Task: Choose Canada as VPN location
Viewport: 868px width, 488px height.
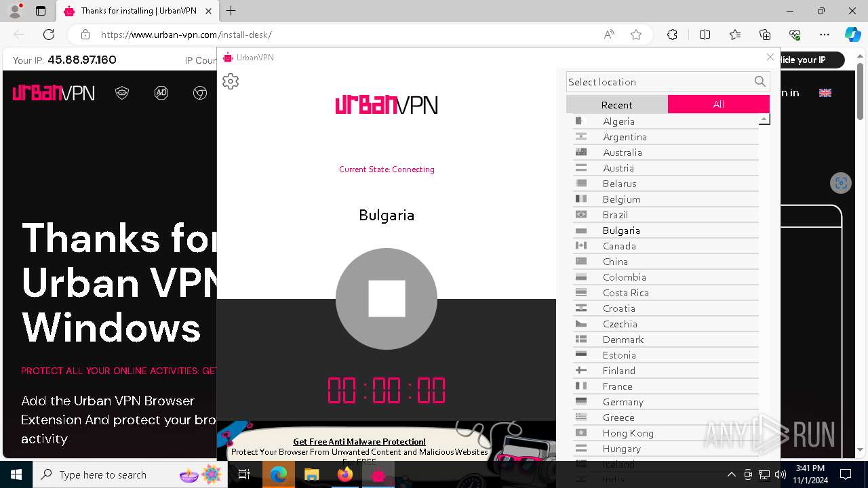Action: click(x=666, y=246)
